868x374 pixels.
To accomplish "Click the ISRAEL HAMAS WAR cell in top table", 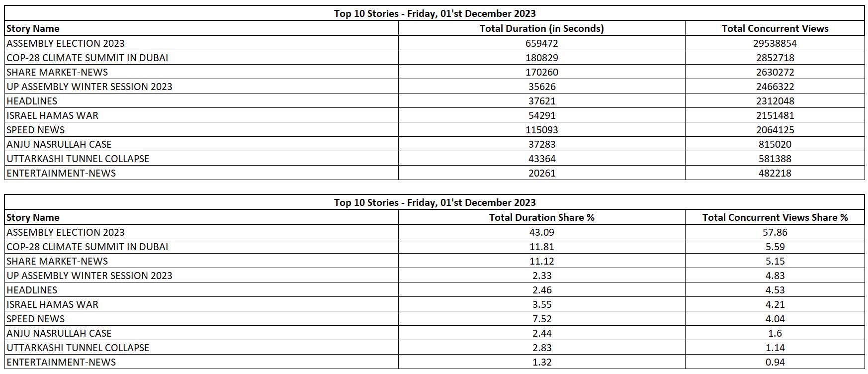I will pos(53,115).
